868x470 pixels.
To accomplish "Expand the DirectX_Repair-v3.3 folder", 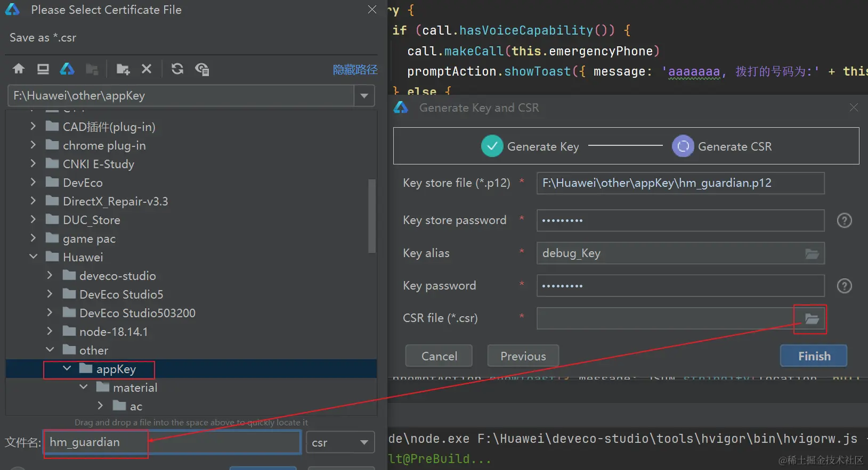I will pyautogui.click(x=33, y=201).
